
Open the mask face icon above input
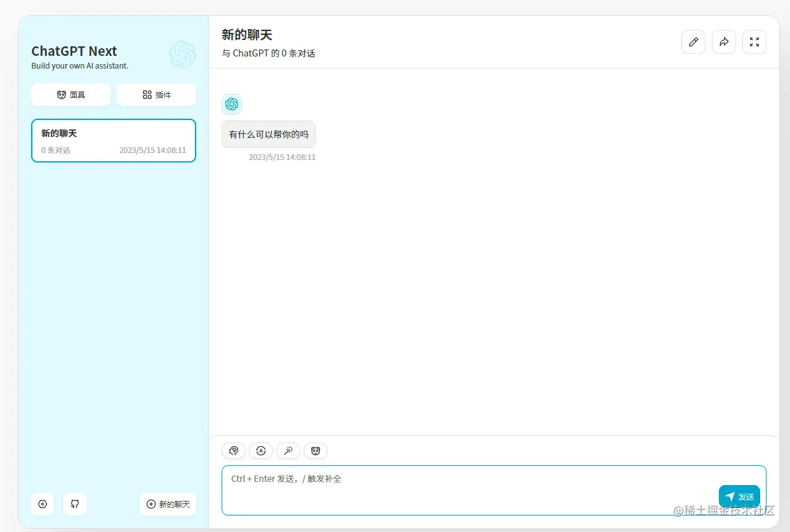coord(316,451)
